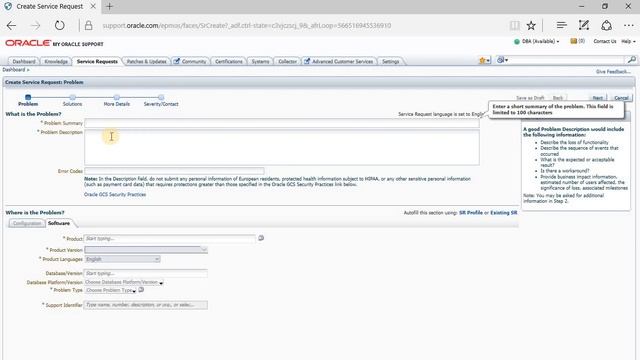Open Oracle GCS Security Practices link
Image resolution: width=640 pixels, height=360 pixels.
click(x=115, y=195)
